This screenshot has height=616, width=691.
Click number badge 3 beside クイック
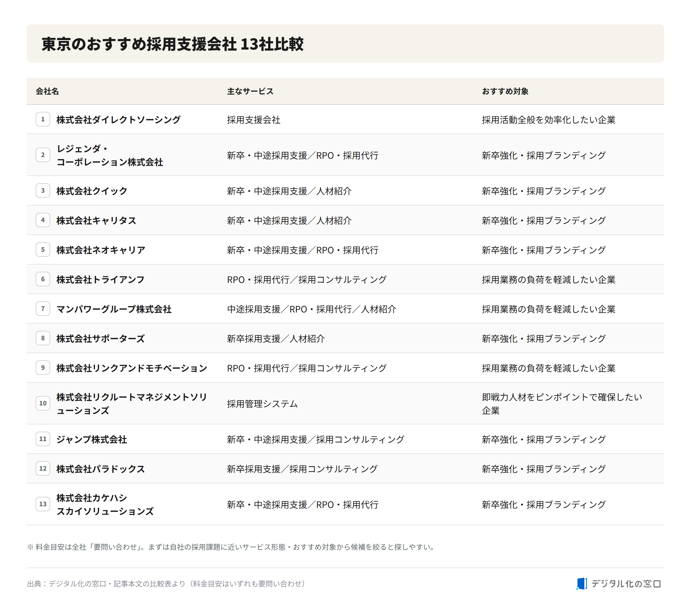pos(43,190)
